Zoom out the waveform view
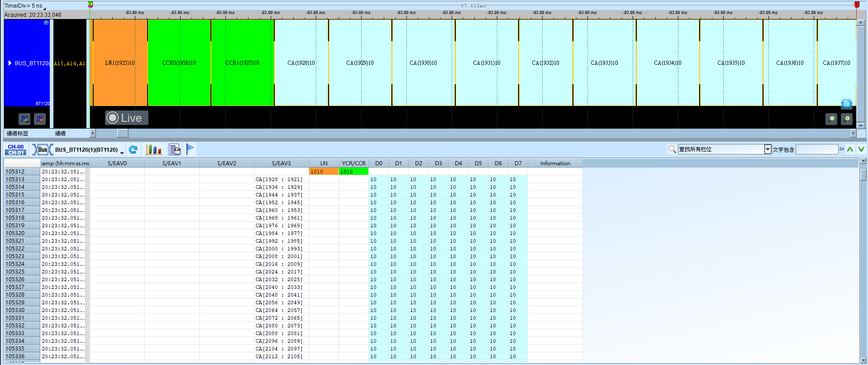The image size is (868, 365). (831, 119)
